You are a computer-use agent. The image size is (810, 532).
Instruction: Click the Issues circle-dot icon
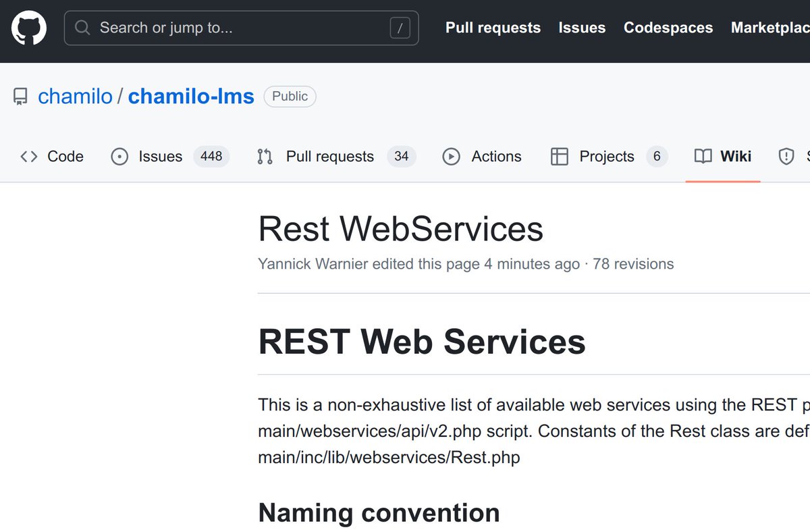(x=119, y=157)
